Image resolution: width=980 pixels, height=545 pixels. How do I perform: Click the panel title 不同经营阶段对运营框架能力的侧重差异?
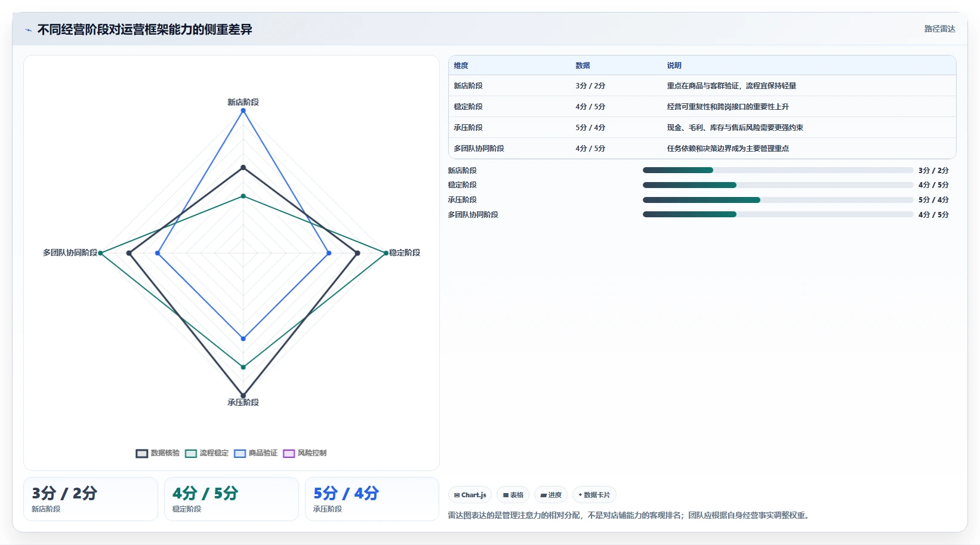pos(144,29)
